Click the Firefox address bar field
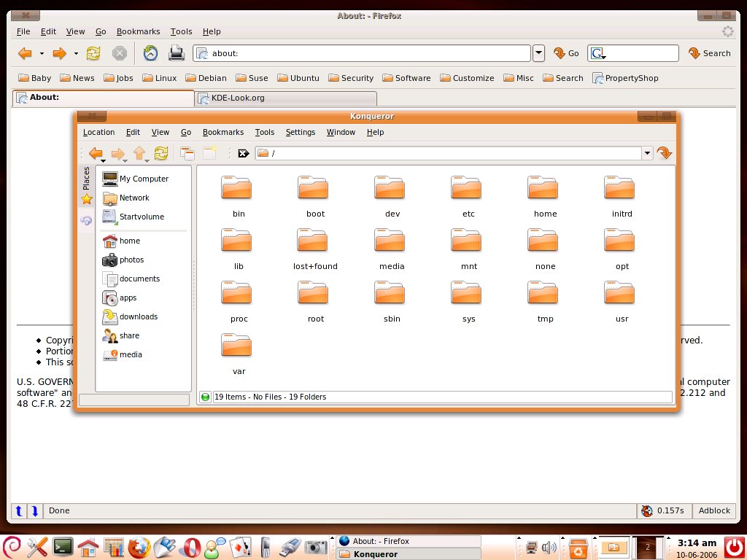 coord(362,53)
